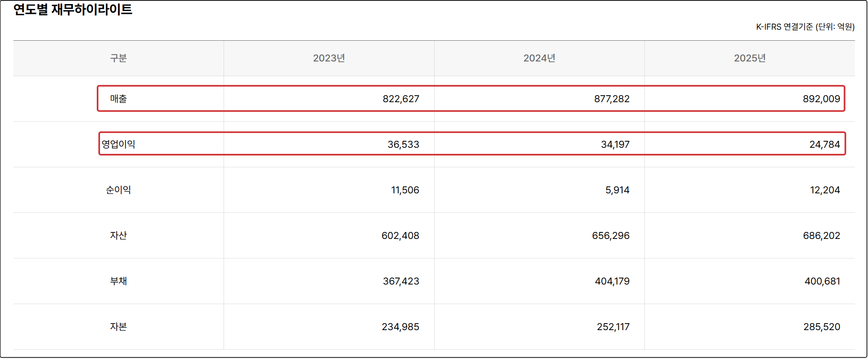Select 2025 매출 value 892,009
The width and height of the screenshot is (868, 359).
point(821,99)
